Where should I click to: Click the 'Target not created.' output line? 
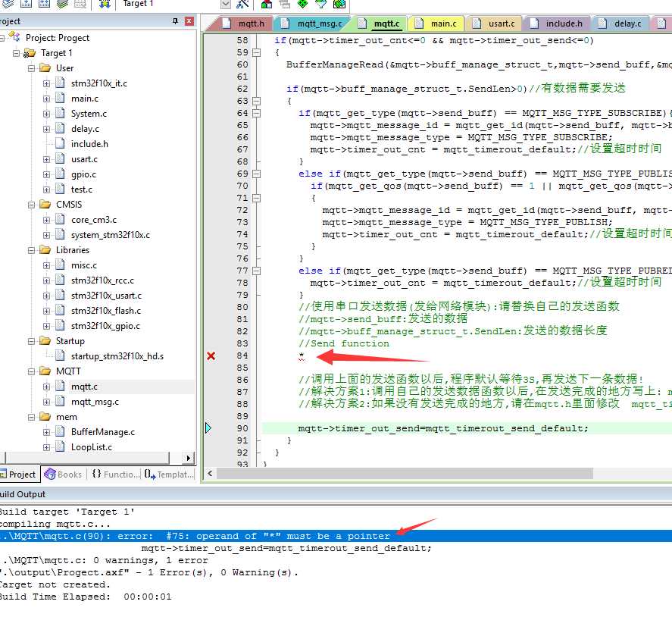pyautogui.click(x=55, y=584)
